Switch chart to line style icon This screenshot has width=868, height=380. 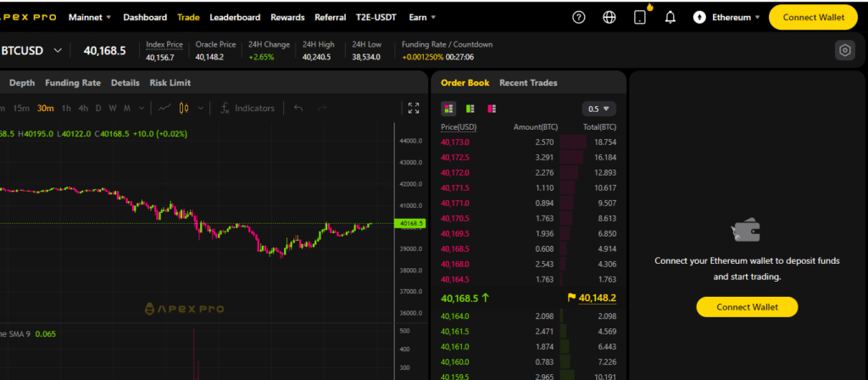click(164, 108)
